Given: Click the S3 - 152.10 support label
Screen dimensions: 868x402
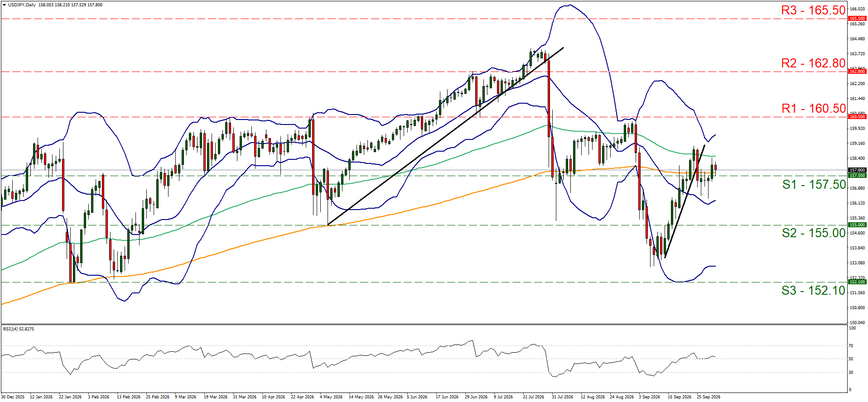Looking at the screenshot, I should [814, 291].
